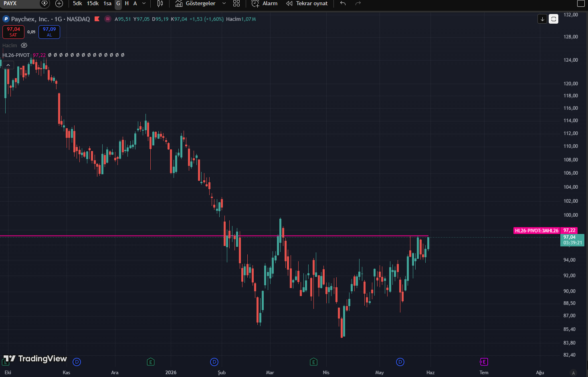Click the A auto-scale button at bottom right
The width and height of the screenshot is (588, 377).
tap(574, 373)
